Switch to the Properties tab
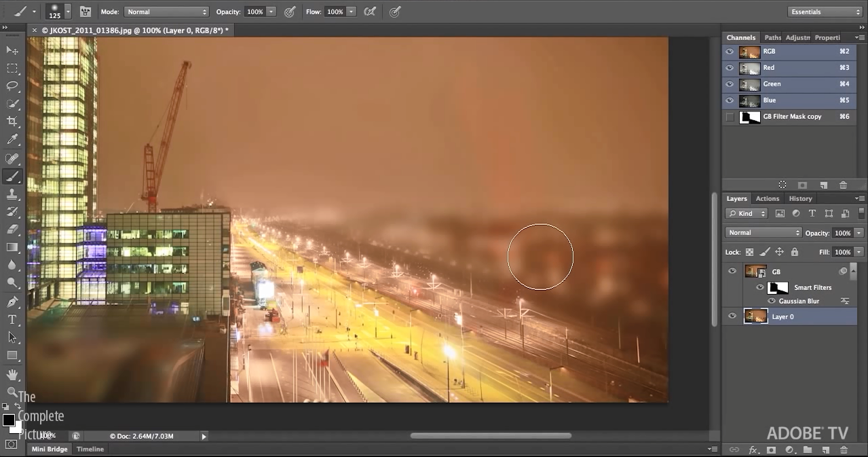The image size is (868, 457). point(827,37)
